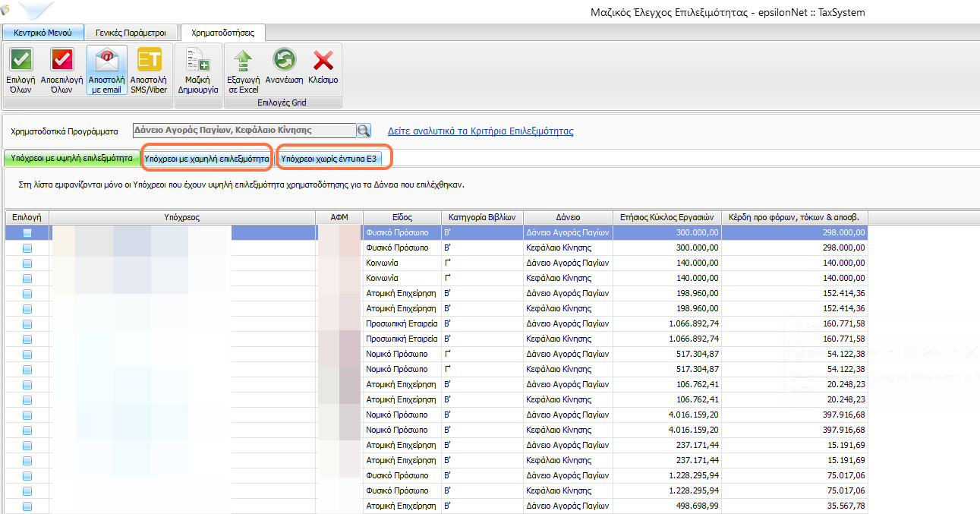Sort by the Δάνειο column header
980x514 pixels.
568,217
